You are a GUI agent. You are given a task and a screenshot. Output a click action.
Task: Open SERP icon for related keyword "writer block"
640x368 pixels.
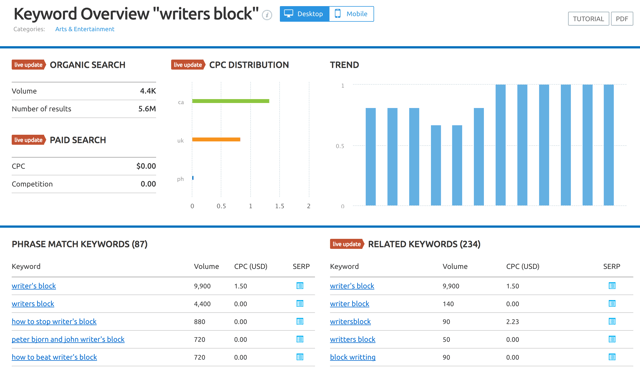tap(612, 304)
